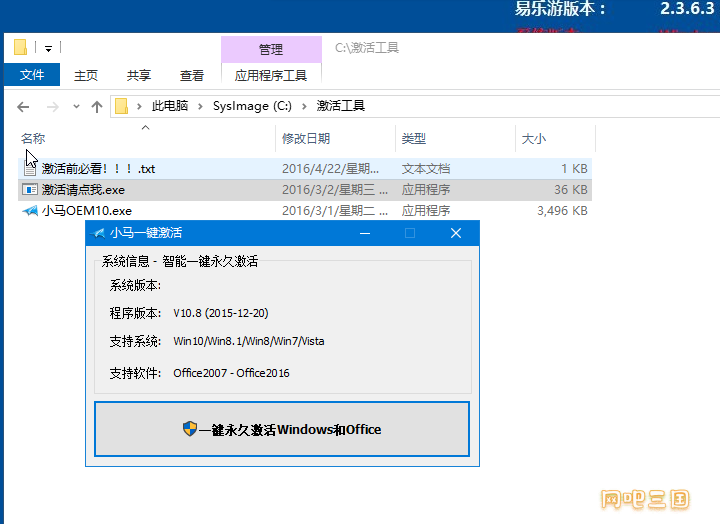Screen dimensions: 720x524
Task: Click the 2016/4/22 modified date cell
Action: tap(331, 169)
